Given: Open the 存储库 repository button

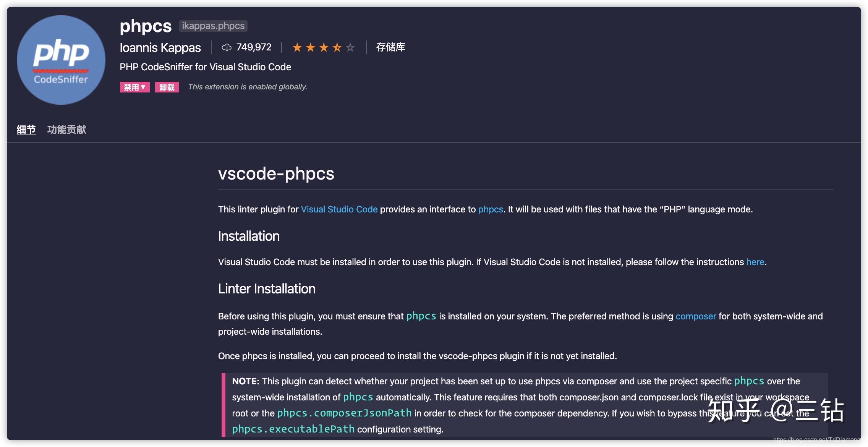Looking at the screenshot, I should click(x=390, y=47).
